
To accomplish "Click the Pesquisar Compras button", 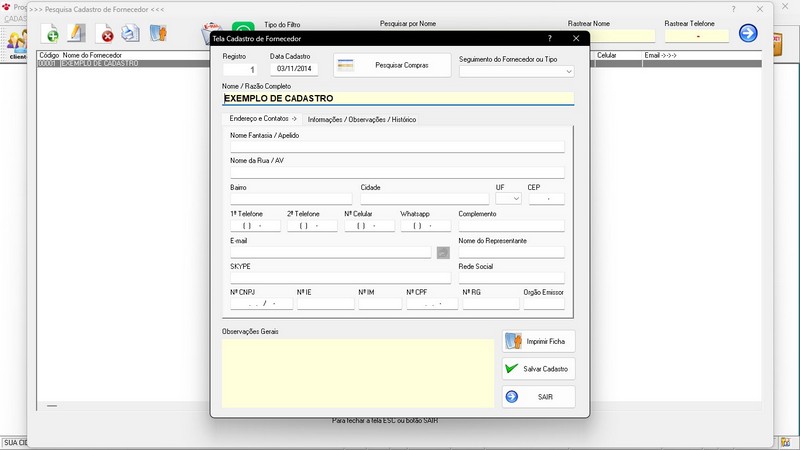I will tap(392, 65).
